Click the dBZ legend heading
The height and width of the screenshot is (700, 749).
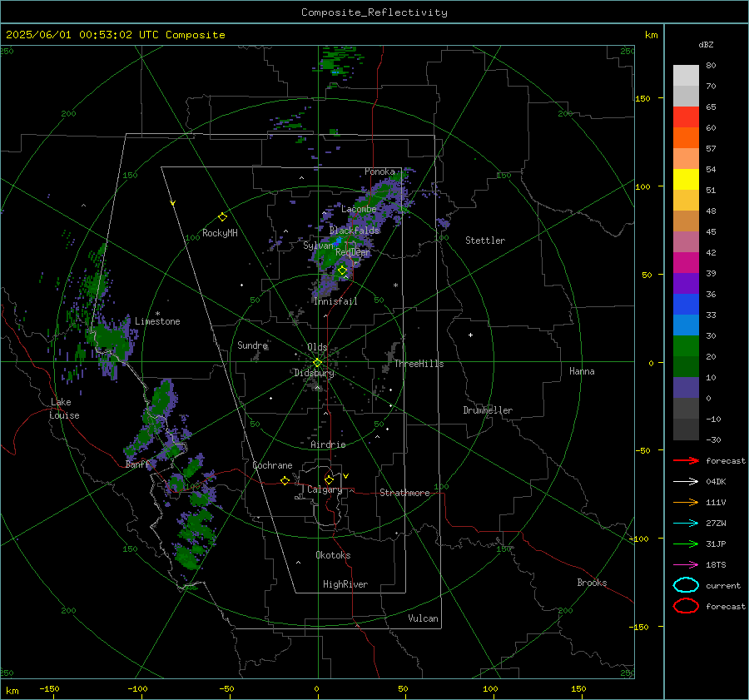pos(706,45)
